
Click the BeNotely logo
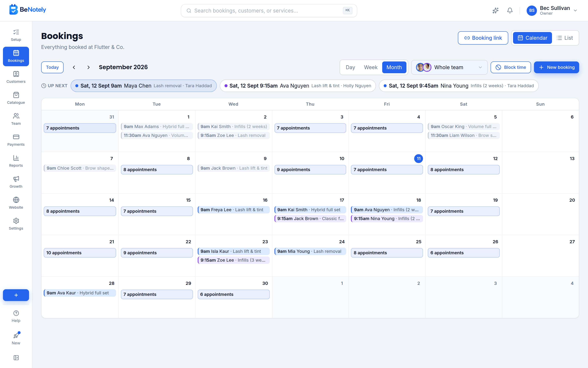pyautogui.click(x=27, y=10)
